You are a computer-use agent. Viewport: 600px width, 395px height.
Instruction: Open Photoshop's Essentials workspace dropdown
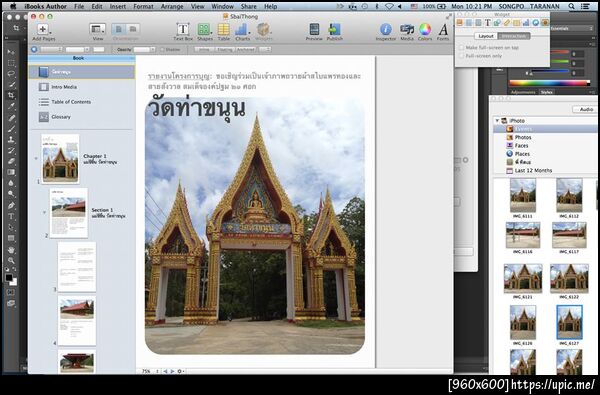tap(572, 28)
